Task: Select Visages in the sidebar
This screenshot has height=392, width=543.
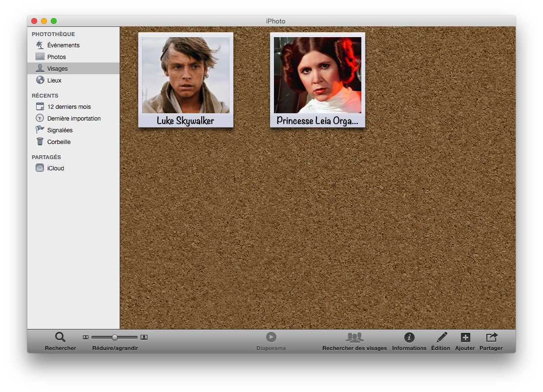Action: tap(73, 68)
